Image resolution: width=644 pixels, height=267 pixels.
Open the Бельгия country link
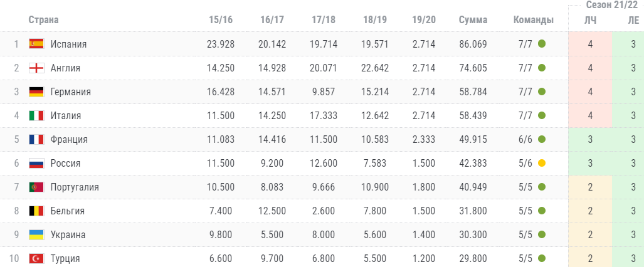click(x=67, y=211)
